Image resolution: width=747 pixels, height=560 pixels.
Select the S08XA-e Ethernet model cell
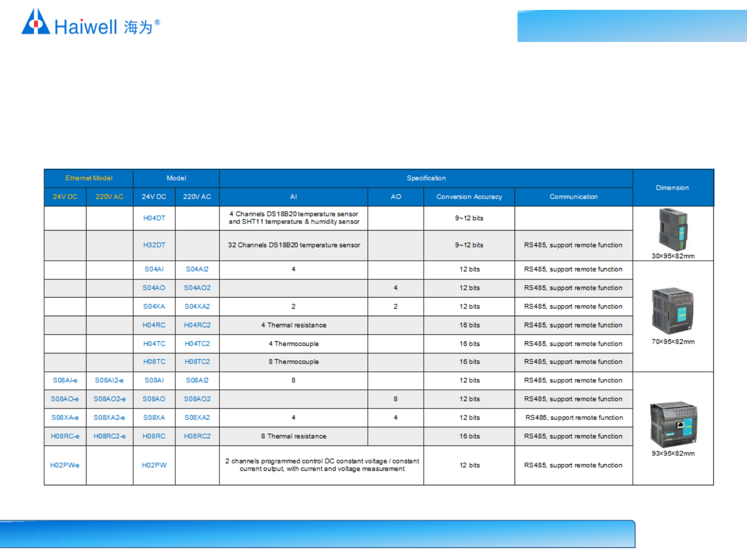[x=65, y=418]
